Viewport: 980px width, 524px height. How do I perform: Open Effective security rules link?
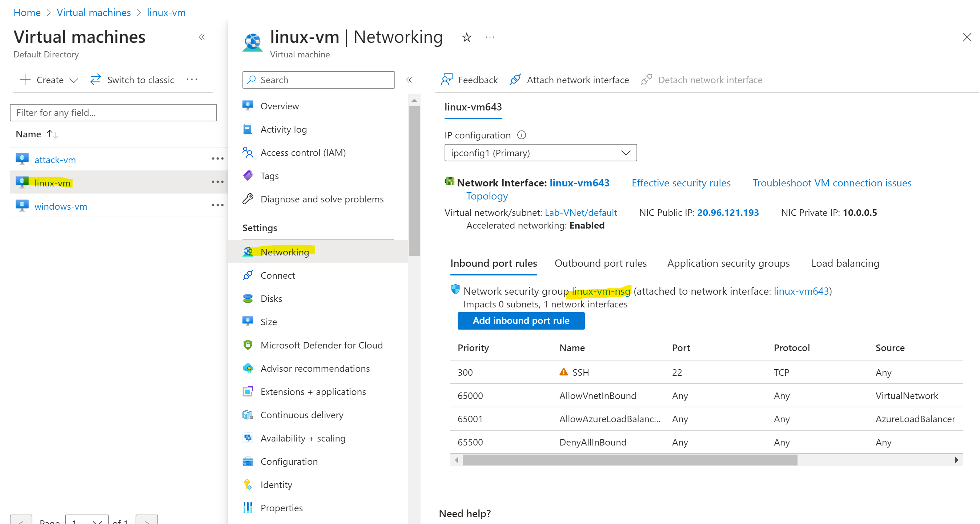[x=681, y=183]
